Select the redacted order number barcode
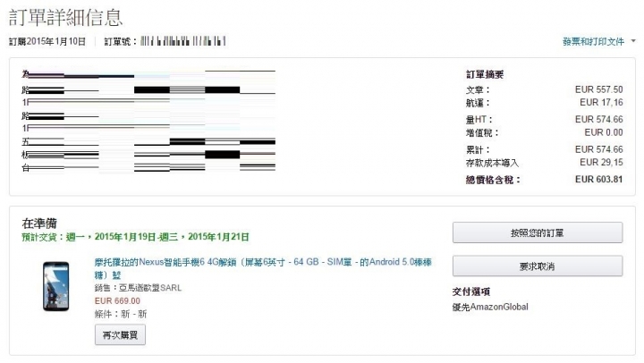The image size is (644, 363). (x=182, y=41)
